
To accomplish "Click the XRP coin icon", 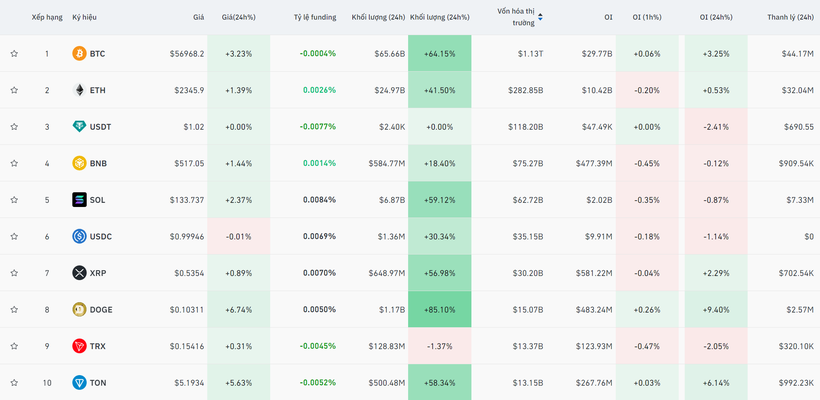I will pos(79,273).
